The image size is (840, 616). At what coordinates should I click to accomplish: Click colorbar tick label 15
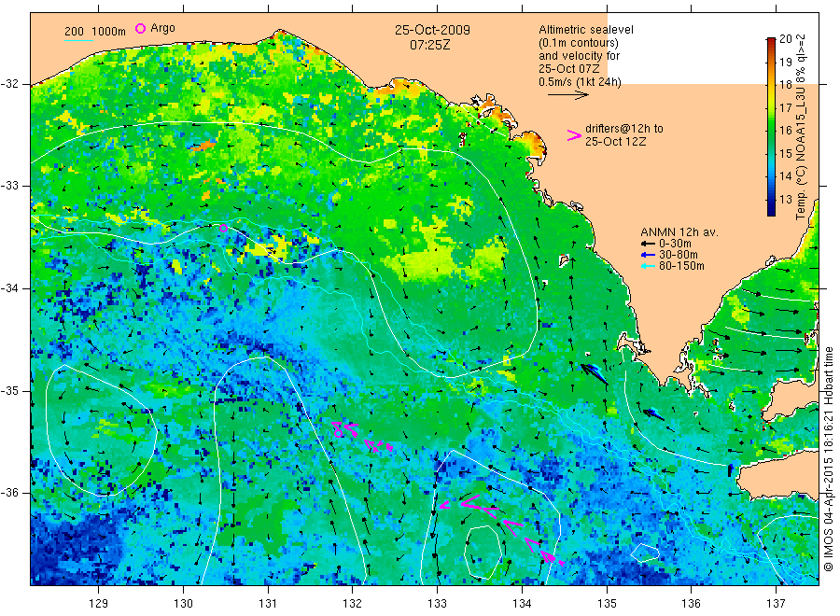point(785,154)
